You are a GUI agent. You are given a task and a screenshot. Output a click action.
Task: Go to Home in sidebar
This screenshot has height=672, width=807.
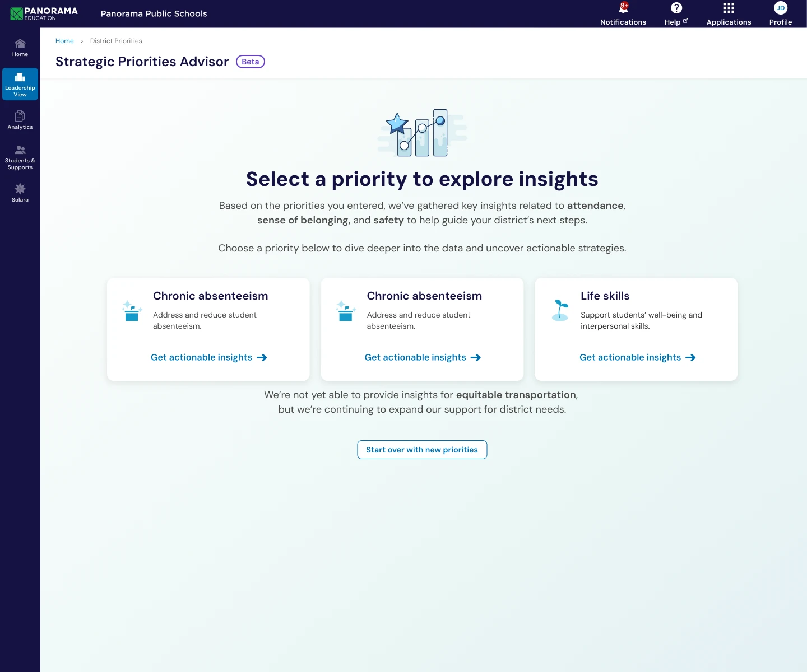pos(20,48)
